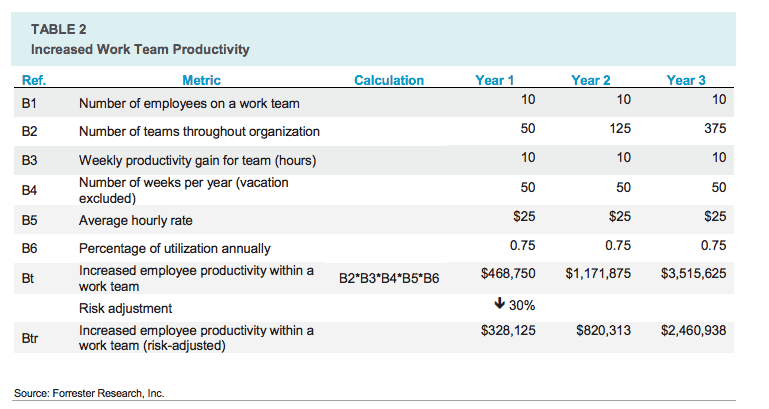Click the 375 teams value for Year 3
The height and width of the screenshot is (409, 769).
pyautogui.click(x=713, y=129)
